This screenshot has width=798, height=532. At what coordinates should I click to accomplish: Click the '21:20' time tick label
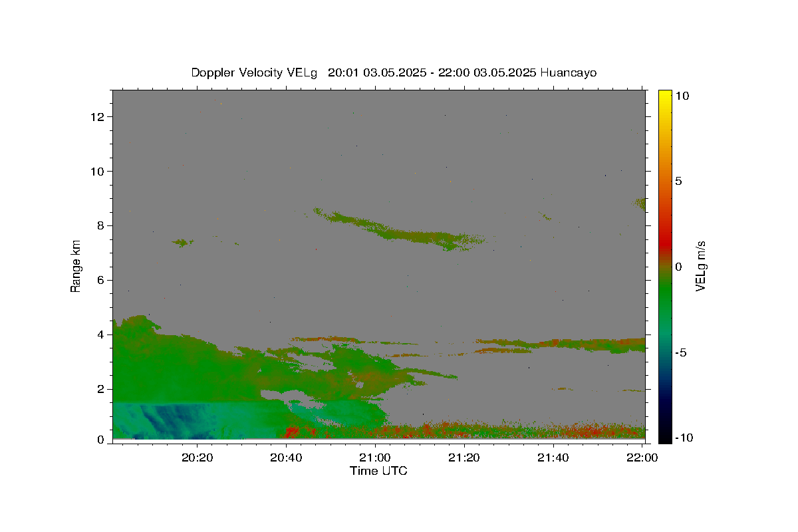point(464,458)
